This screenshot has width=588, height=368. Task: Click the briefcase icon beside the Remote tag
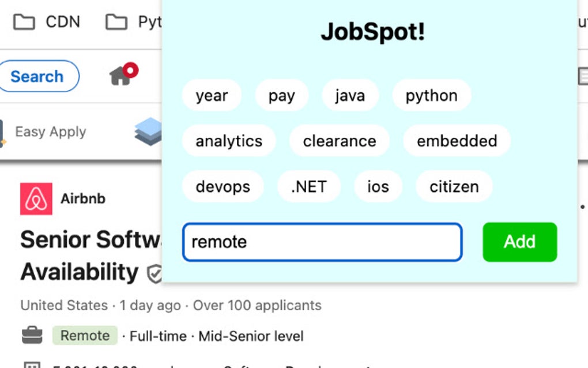click(x=32, y=335)
